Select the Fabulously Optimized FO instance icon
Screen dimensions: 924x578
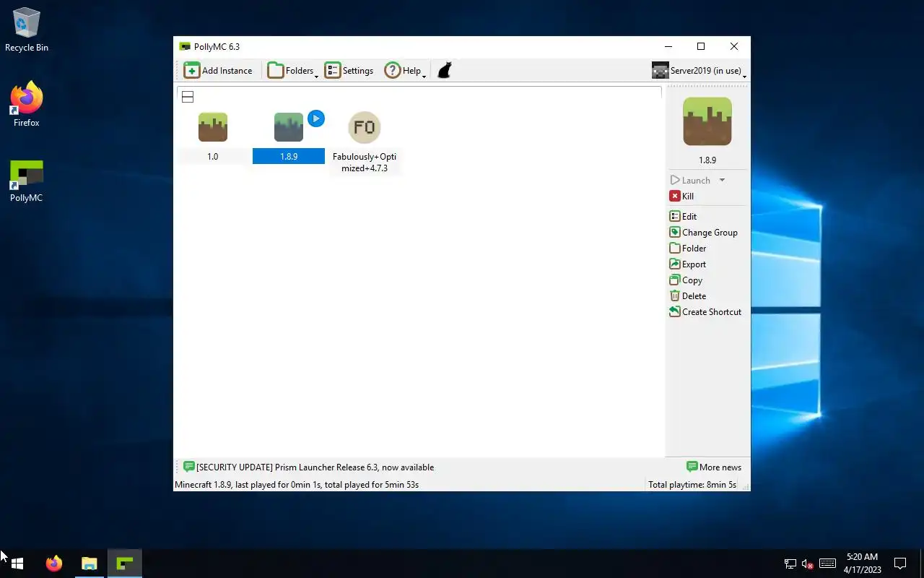365,127
